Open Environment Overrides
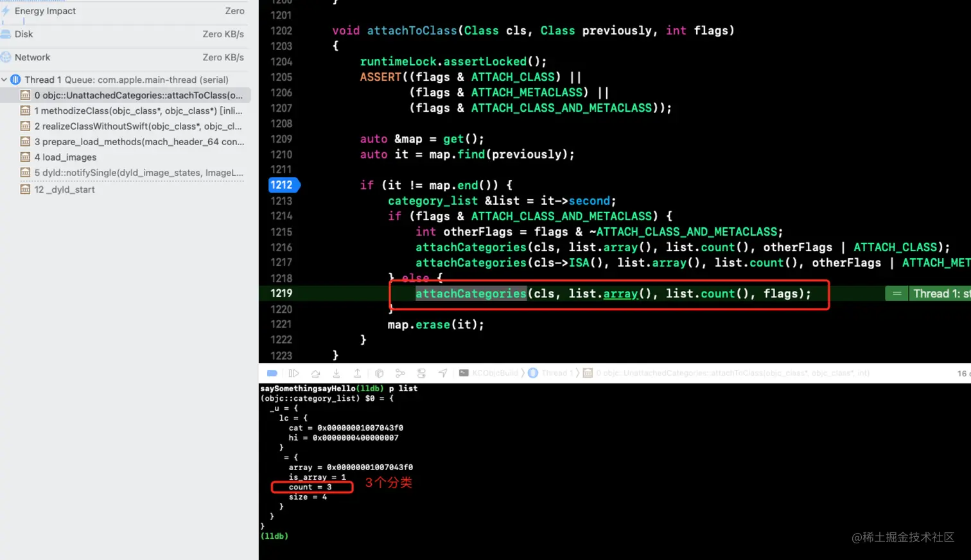Viewport: 971px width, 560px height. (x=422, y=373)
